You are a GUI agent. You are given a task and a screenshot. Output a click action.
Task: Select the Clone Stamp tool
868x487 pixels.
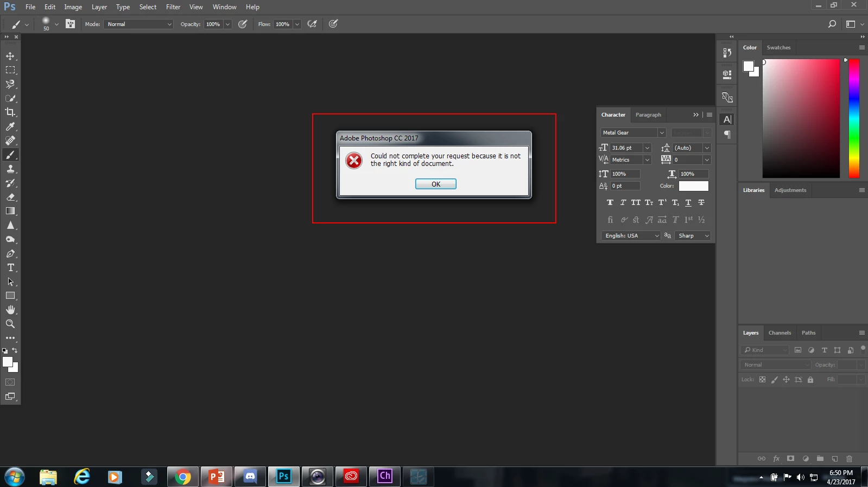pos(10,169)
